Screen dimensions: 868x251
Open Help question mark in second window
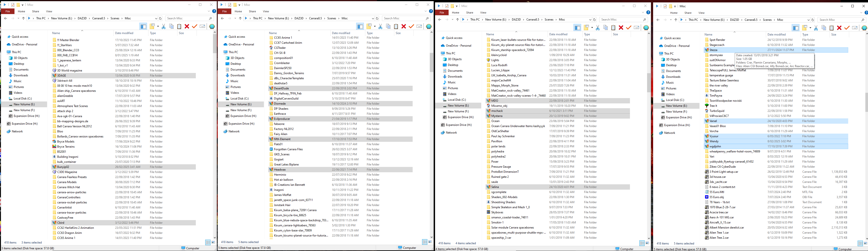coord(431,11)
